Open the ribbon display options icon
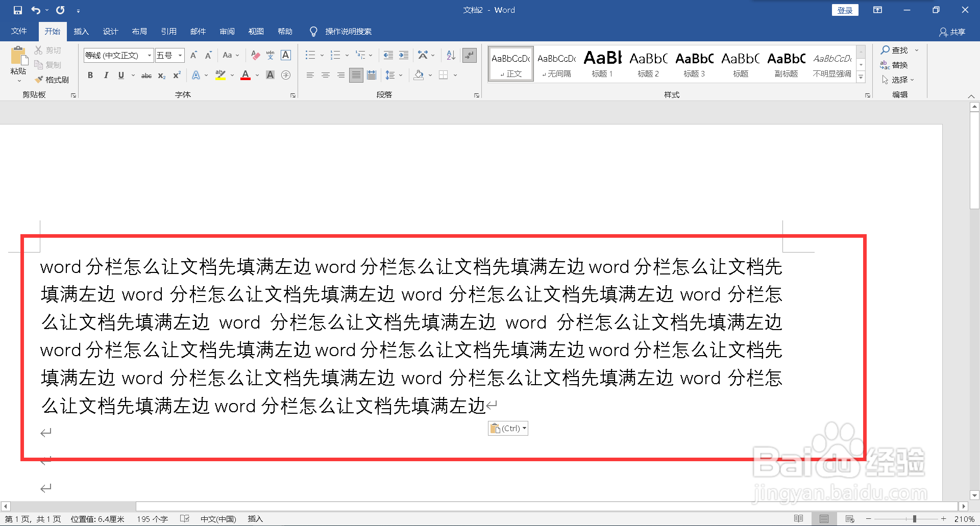Screen dimensions: 980x526 [878, 10]
